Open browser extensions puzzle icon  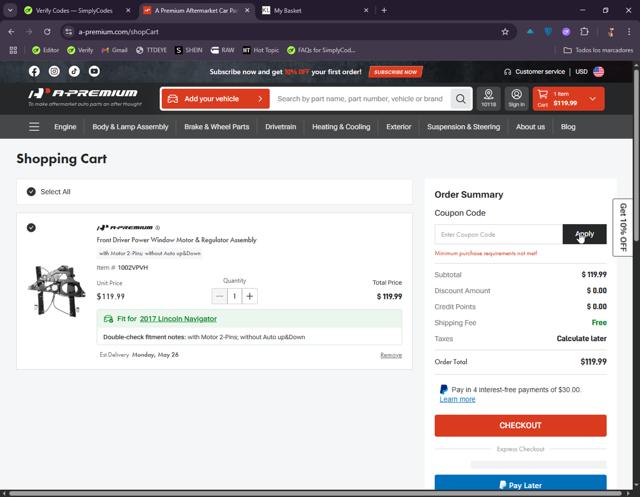[x=584, y=32]
